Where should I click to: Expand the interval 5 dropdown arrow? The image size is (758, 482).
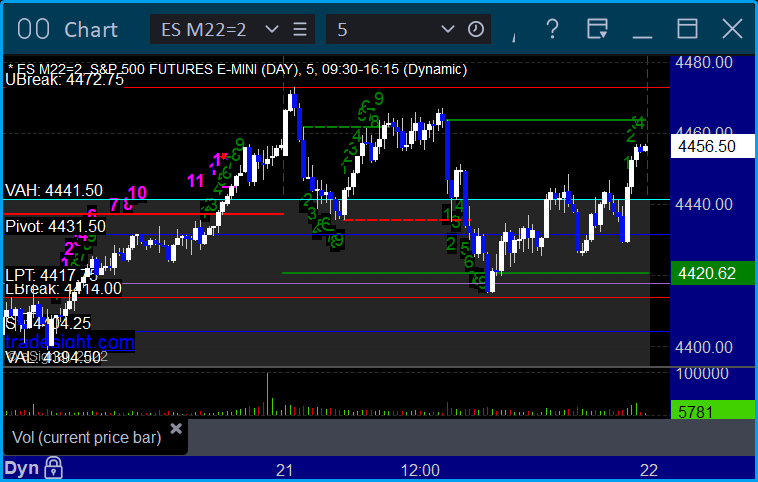click(448, 29)
